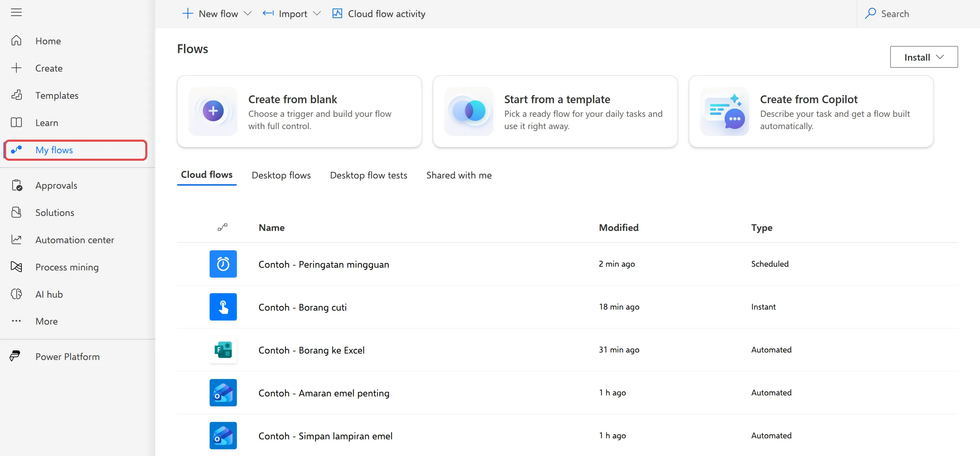Open the Create from blank card
The width and height of the screenshot is (980, 456).
click(x=299, y=111)
